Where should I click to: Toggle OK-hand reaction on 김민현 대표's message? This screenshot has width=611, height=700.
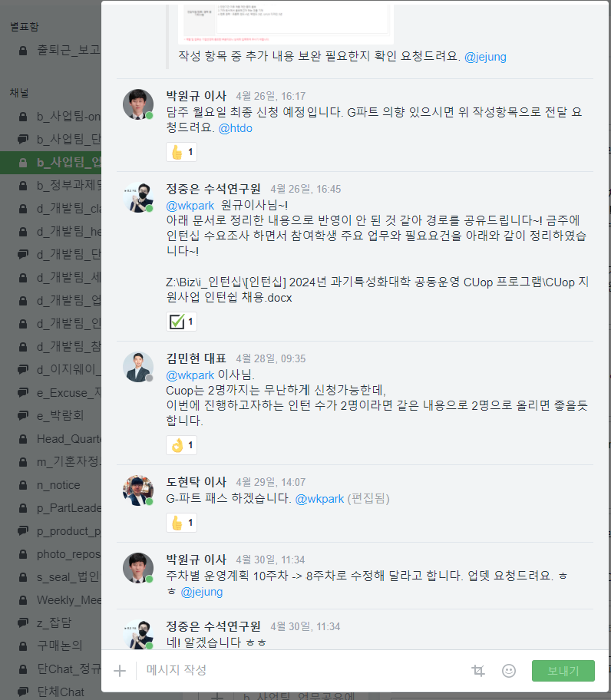[182, 445]
